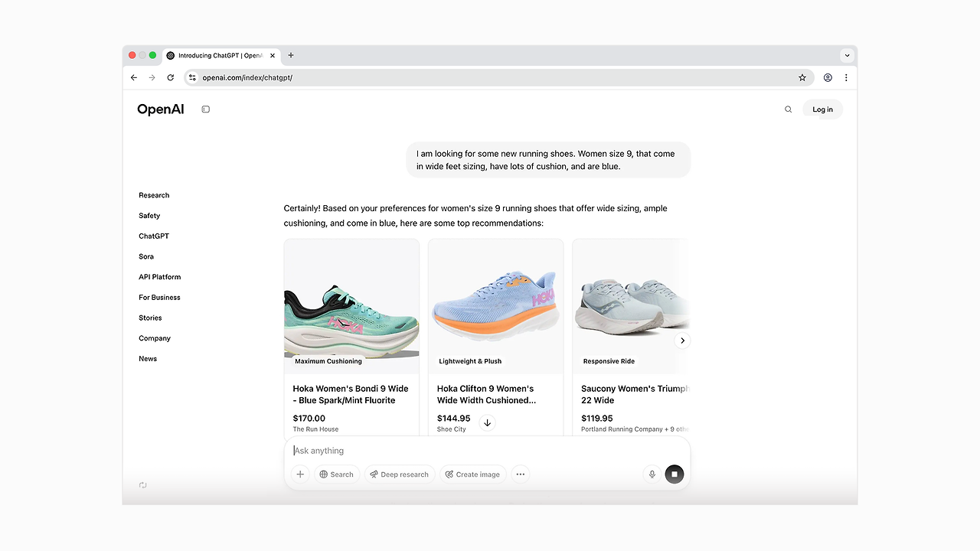The width and height of the screenshot is (980, 551).
Task: Enable the Search tool in composer
Action: pos(337,474)
